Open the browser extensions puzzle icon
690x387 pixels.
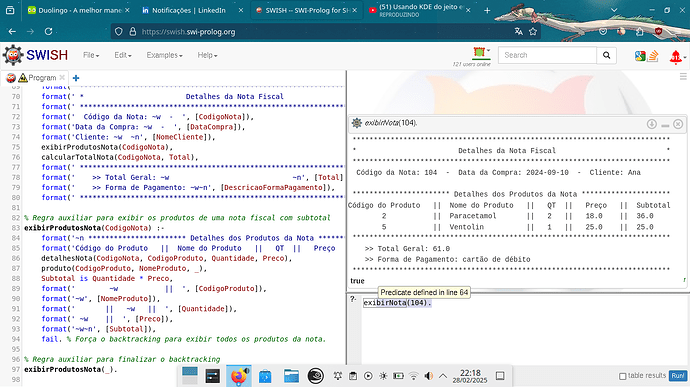pos(639,32)
